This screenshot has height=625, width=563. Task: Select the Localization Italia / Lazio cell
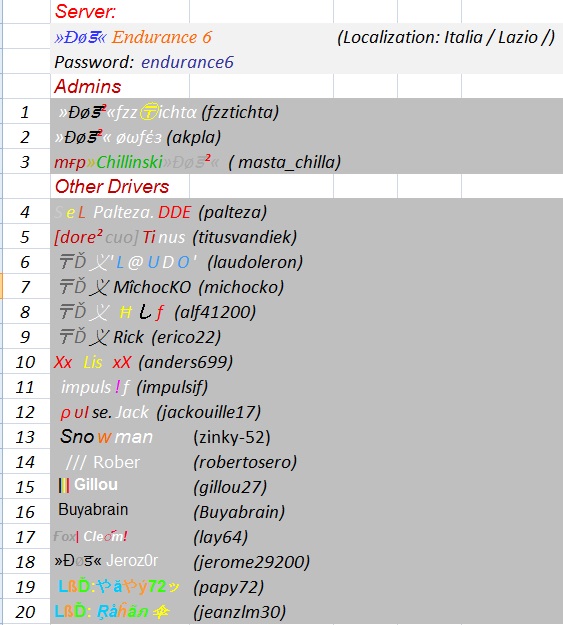pos(446,37)
